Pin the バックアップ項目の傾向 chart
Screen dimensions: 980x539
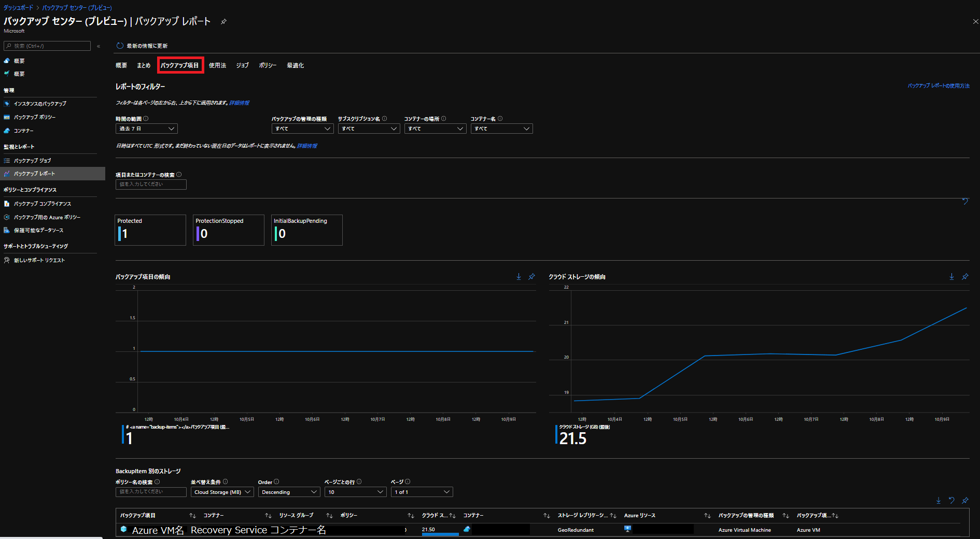click(x=531, y=277)
